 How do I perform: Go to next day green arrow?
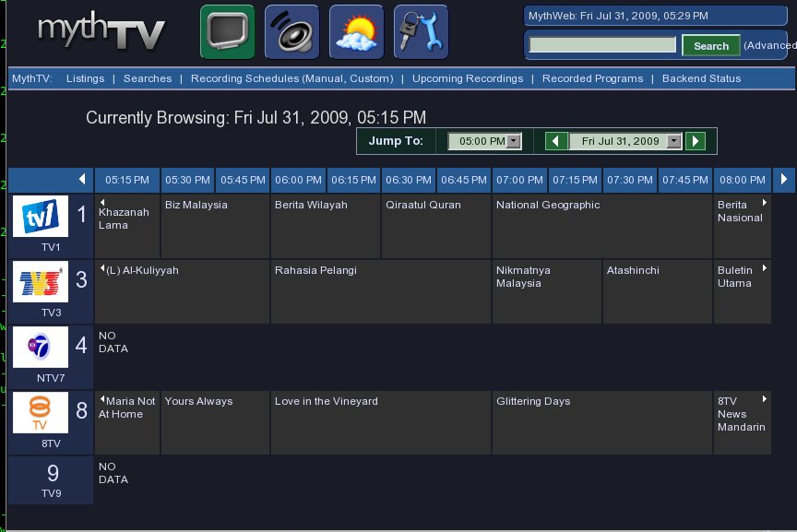(x=696, y=141)
